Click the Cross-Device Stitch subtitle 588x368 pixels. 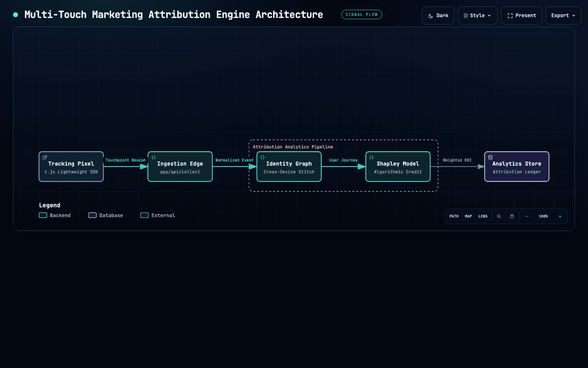289,172
